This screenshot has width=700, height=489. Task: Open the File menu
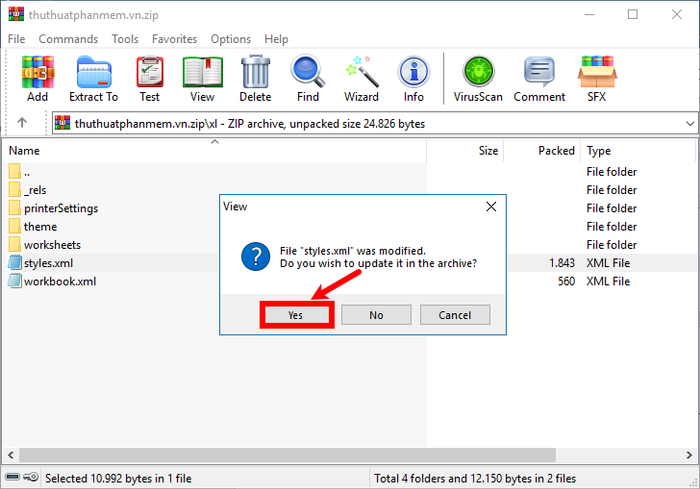pos(17,39)
